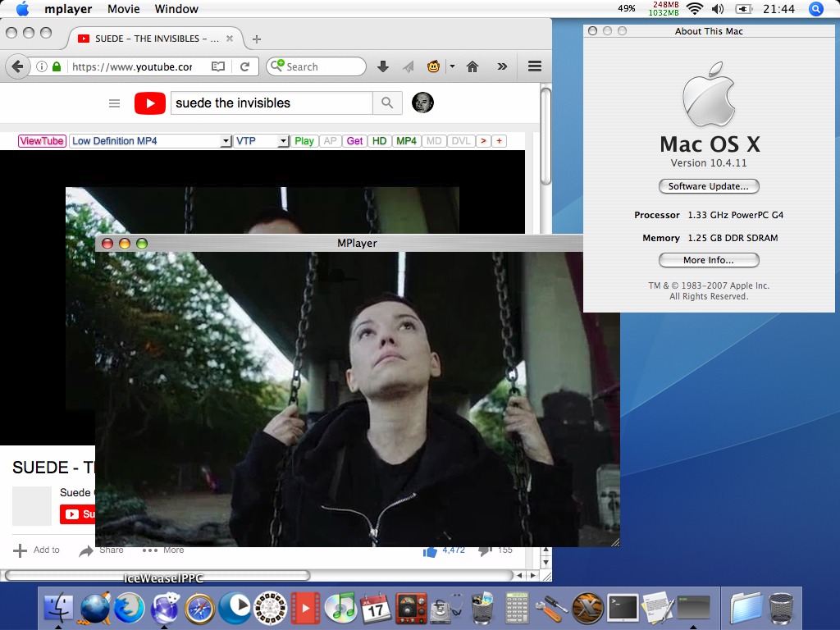The height and width of the screenshot is (630, 840).
Task: Click Version 10.4.11 text in About This Mac
Action: tap(709, 163)
